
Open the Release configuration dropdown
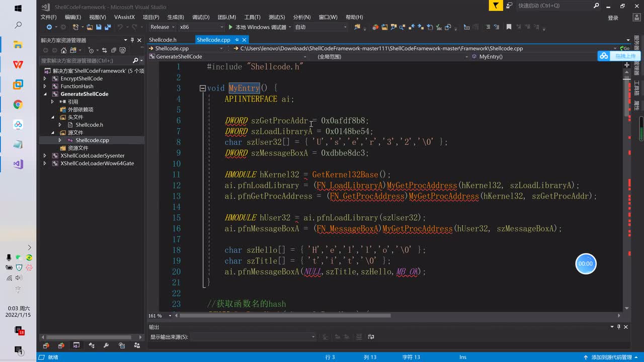tap(162, 27)
